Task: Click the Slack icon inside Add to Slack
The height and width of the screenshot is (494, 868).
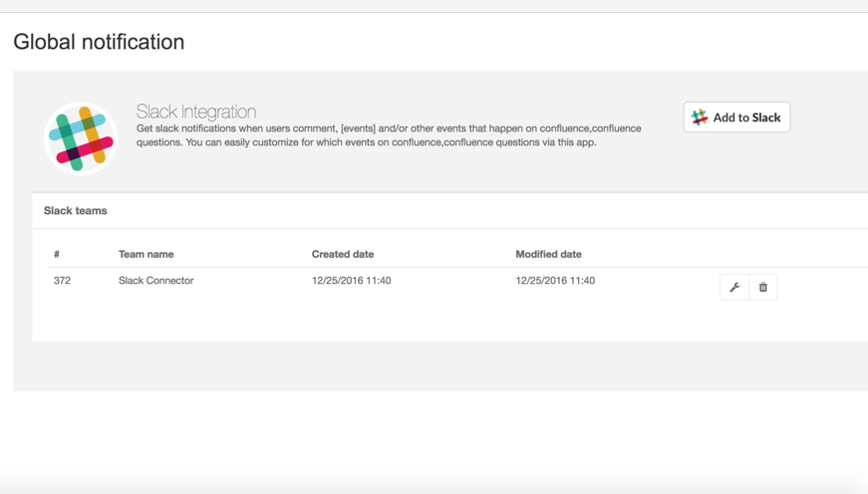Action: coord(700,118)
